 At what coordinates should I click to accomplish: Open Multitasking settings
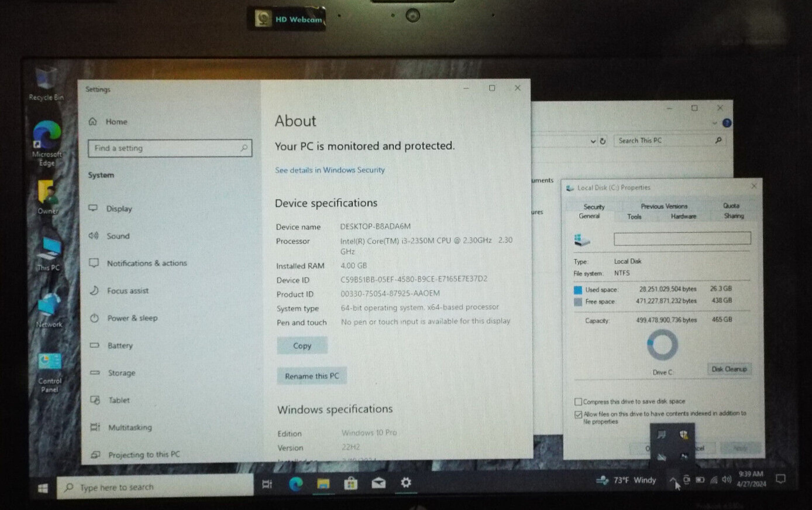pos(121,427)
